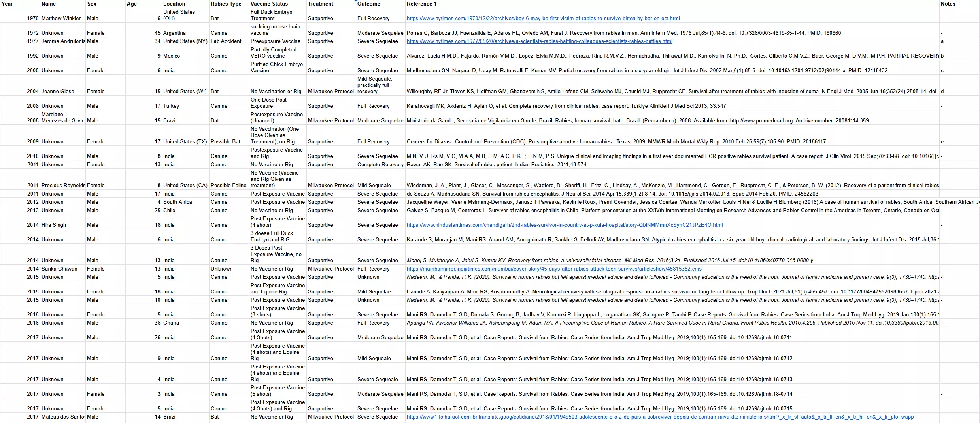Select the United States (OH) location cell
Viewport: 980px width, 423px height.
pyautogui.click(x=185, y=15)
